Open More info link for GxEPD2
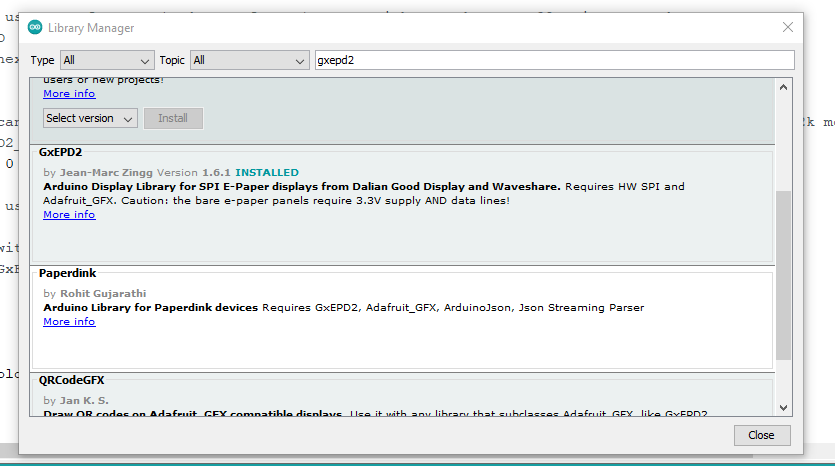Screen dimensions: 835x466 tap(69, 215)
